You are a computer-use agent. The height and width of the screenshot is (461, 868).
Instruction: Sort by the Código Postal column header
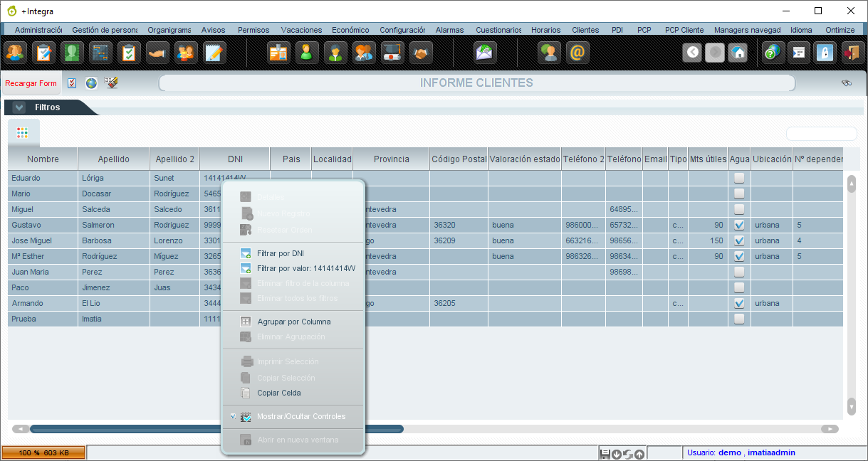[459, 159]
